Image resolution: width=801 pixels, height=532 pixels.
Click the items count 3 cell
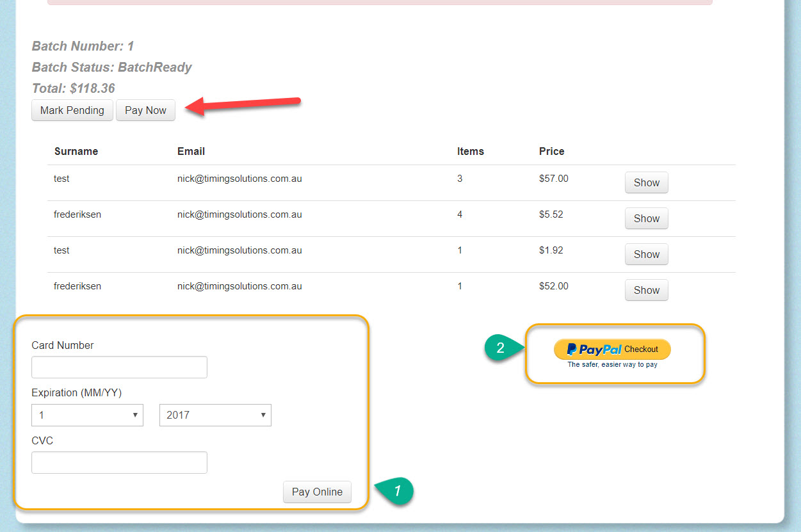(x=460, y=179)
